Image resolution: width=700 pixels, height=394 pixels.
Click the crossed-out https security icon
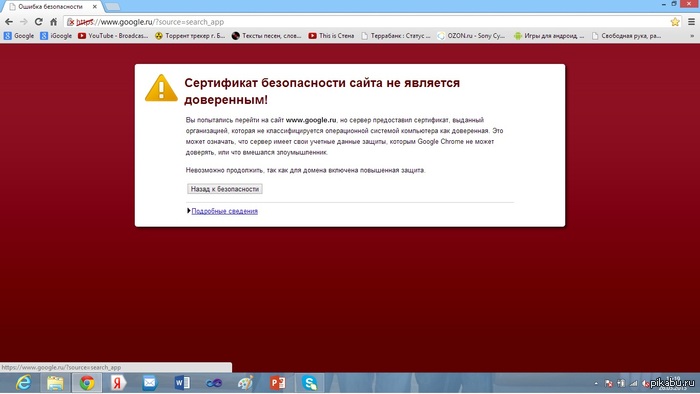coord(71,22)
